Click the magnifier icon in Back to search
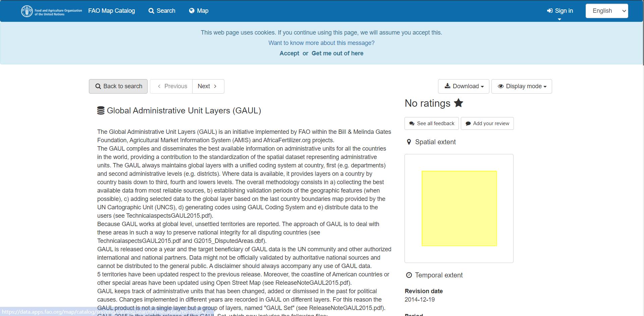This screenshot has height=316, width=644. pos(98,87)
